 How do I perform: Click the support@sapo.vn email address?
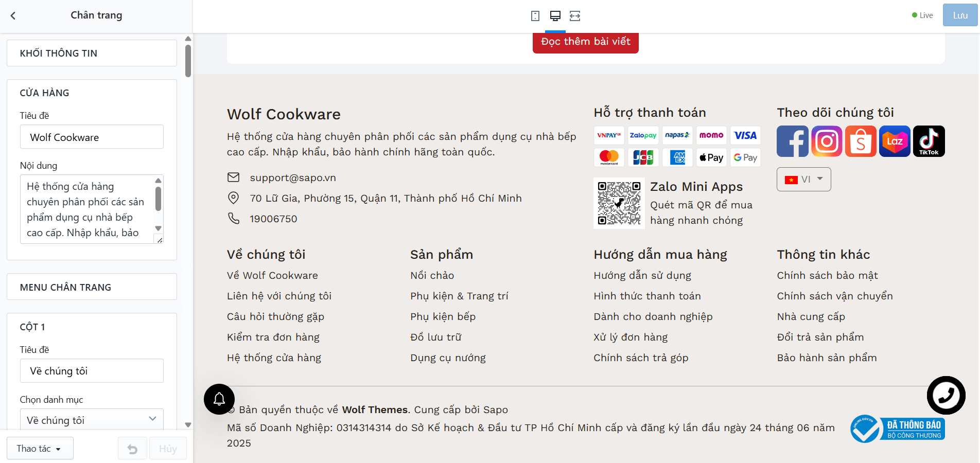(293, 177)
